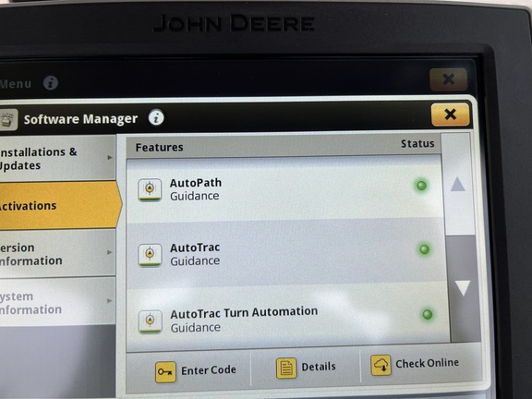Viewport: 532px width, 399px height.
Task: Click the Status column header
Action: 417,143
